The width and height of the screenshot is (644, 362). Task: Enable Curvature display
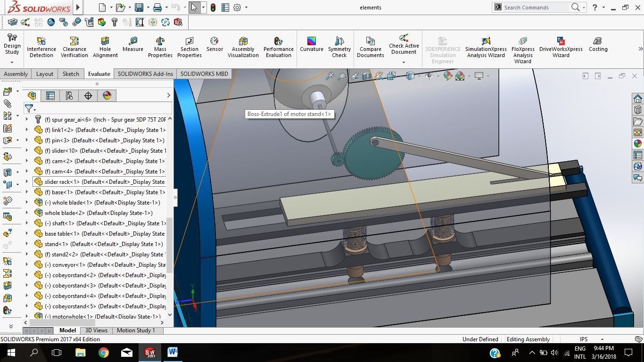312,44
